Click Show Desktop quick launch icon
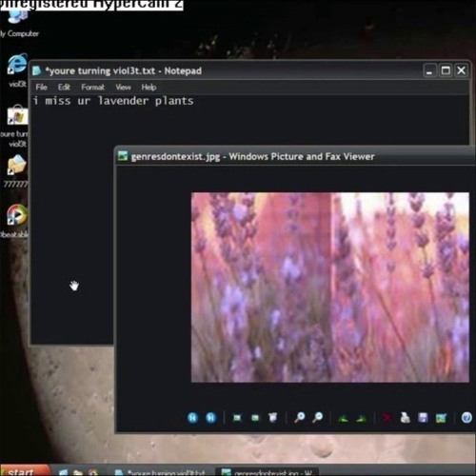476x476 pixels. coord(63,472)
